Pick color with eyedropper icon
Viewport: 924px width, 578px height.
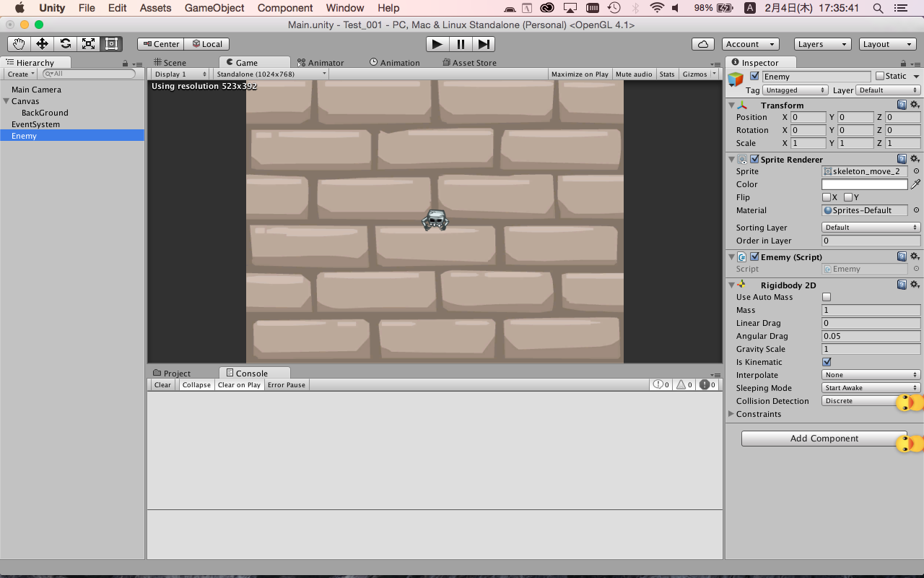915,184
